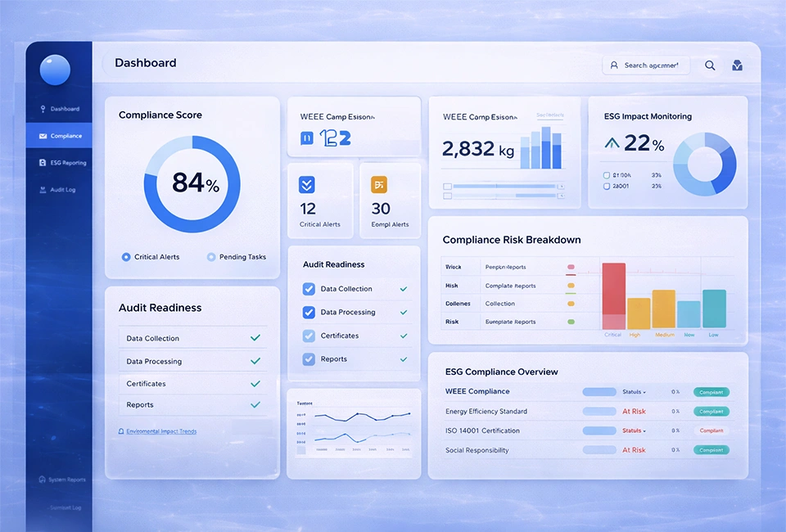Click the ESG Impact up-arrow trend icon
This screenshot has height=532, width=786.
click(612, 144)
